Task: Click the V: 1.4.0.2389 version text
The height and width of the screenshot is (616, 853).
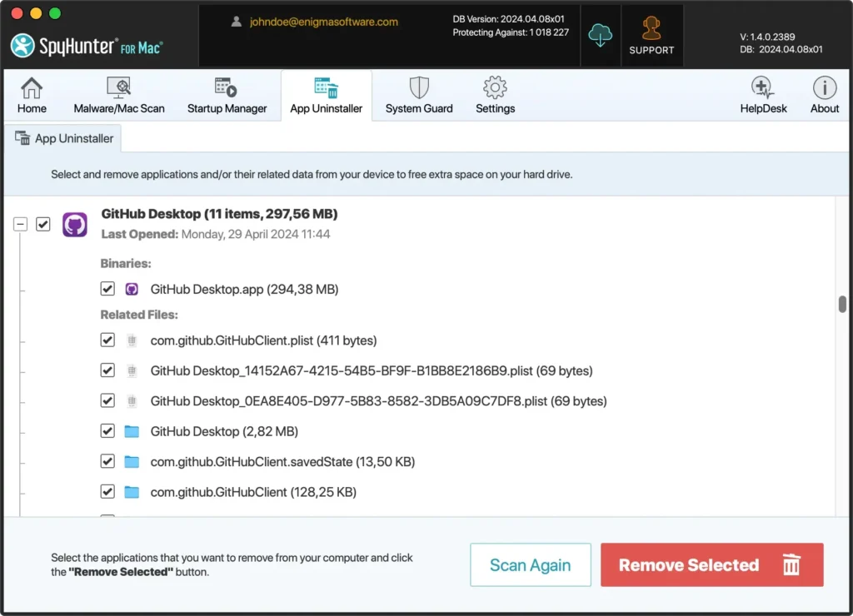Action: [767, 37]
